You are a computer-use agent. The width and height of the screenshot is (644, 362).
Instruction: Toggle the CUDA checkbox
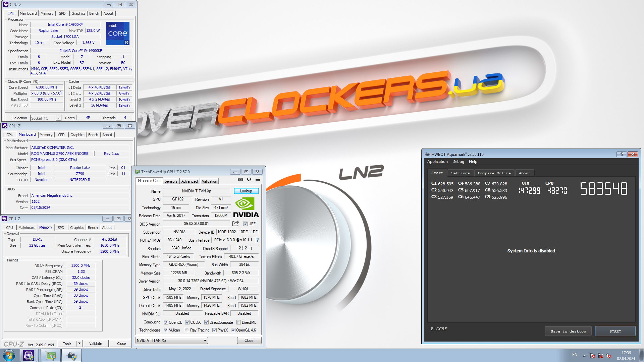[187, 322]
